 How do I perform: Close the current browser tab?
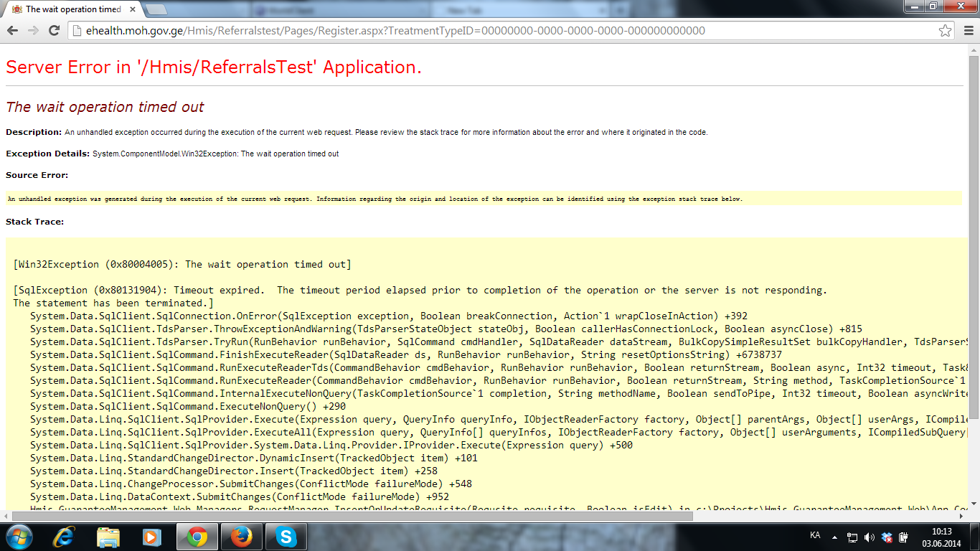(x=130, y=9)
